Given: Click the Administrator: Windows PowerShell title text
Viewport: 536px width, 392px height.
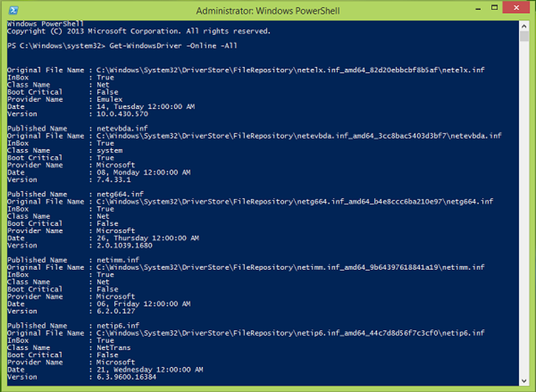Looking at the screenshot, I should 268,11.
